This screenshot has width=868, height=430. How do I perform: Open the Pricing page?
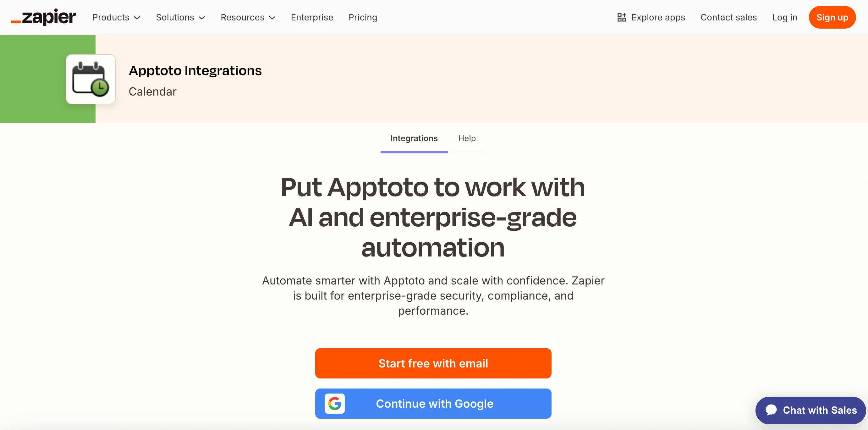pyautogui.click(x=363, y=17)
